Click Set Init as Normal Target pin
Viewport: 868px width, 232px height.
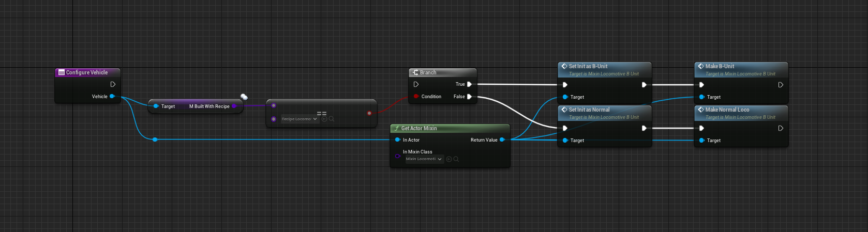point(565,140)
